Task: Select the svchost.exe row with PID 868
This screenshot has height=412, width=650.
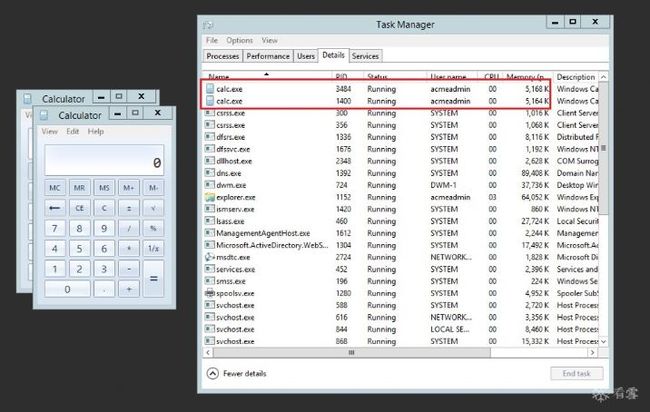Action: [x=401, y=341]
